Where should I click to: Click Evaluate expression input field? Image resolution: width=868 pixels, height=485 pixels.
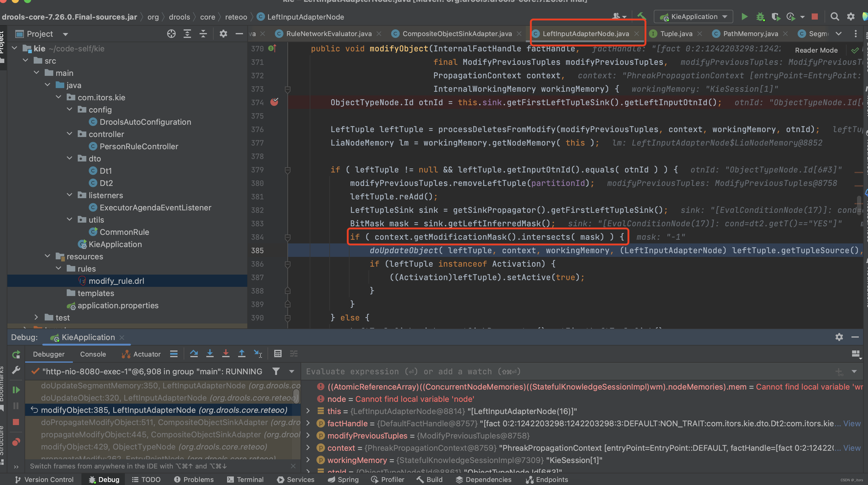(566, 371)
